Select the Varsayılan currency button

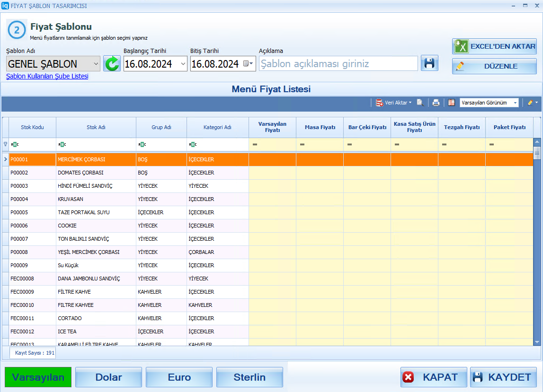38,377
